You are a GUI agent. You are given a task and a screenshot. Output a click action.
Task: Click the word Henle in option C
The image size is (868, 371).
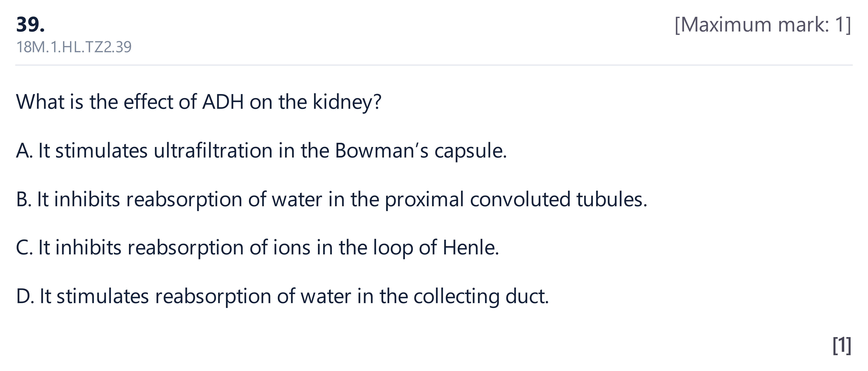471,248
